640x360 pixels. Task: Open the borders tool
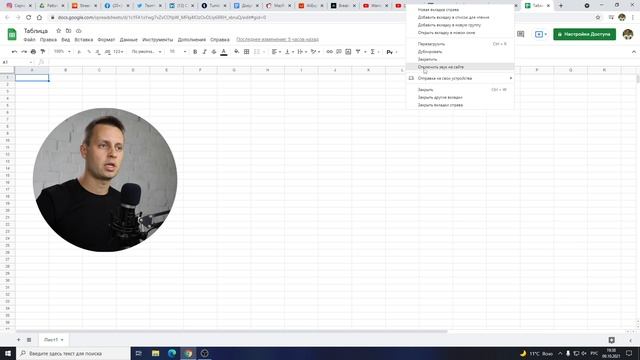click(x=247, y=52)
